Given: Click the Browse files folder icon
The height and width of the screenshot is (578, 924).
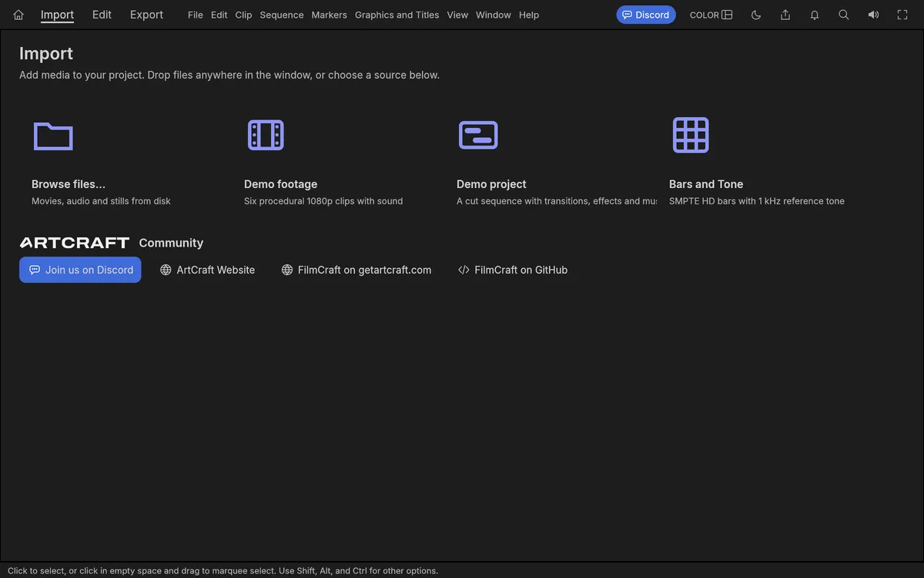Looking at the screenshot, I should (53, 136).
